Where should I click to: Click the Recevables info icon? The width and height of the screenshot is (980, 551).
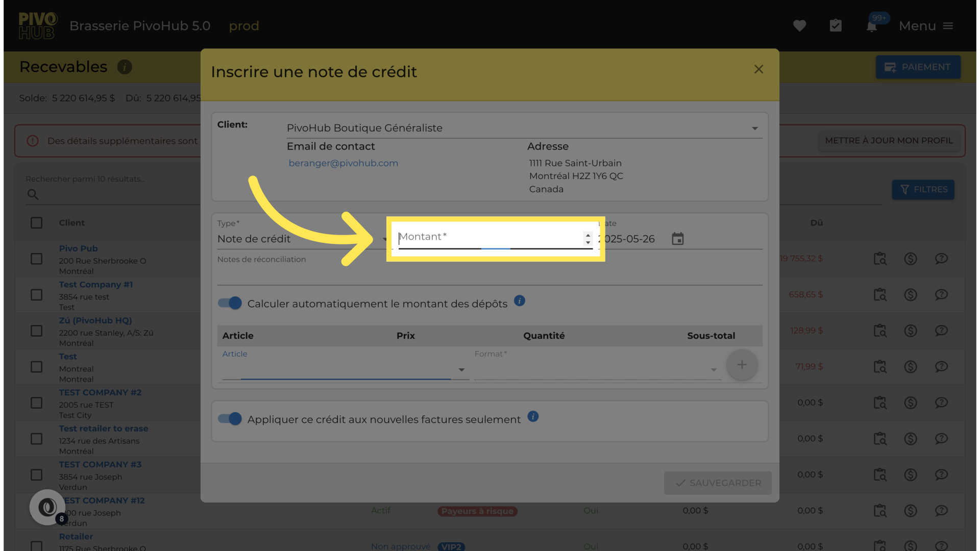click(125, 67)
